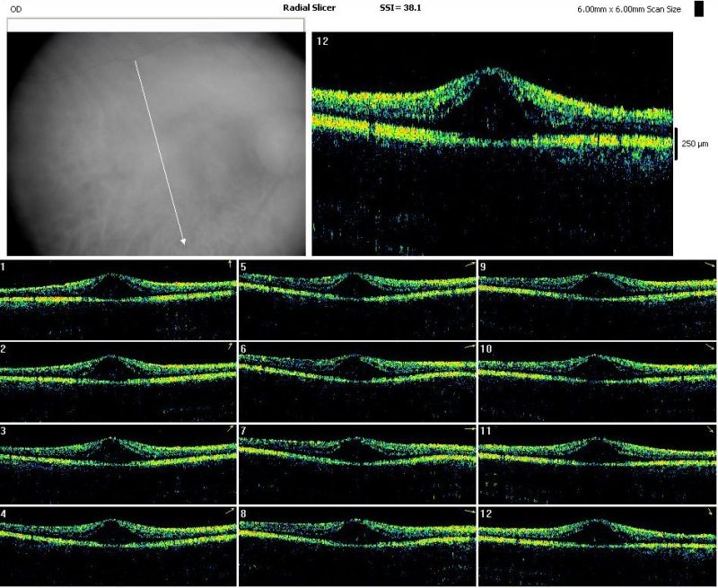
Task: Select radial slice thumbnail 6
Action: [x=358, y=381]
